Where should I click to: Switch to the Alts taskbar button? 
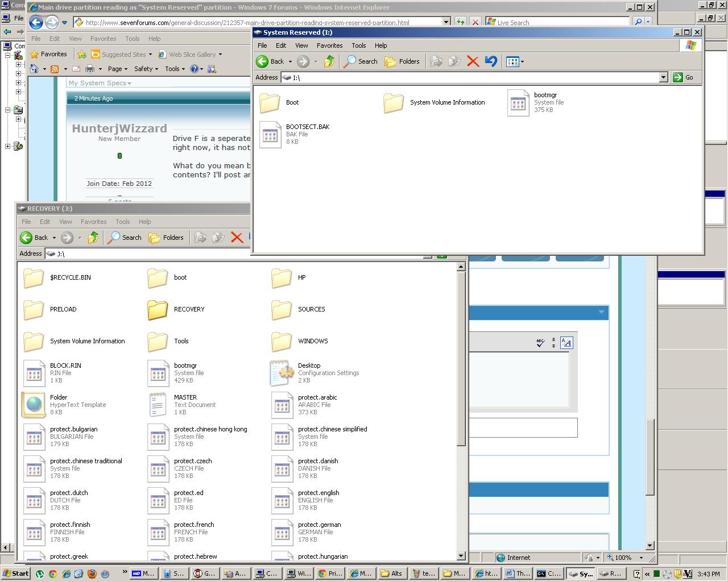tap(391, 573)
